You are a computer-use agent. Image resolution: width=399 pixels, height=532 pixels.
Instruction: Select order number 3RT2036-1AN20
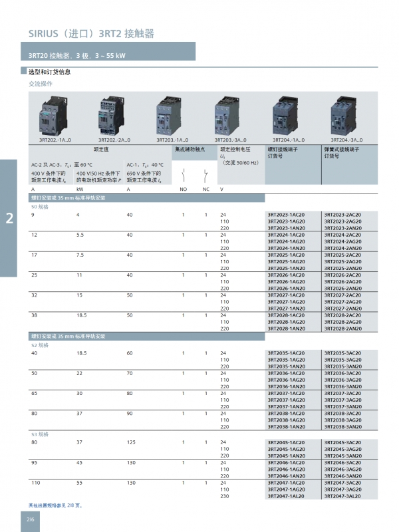click(287, 387)
